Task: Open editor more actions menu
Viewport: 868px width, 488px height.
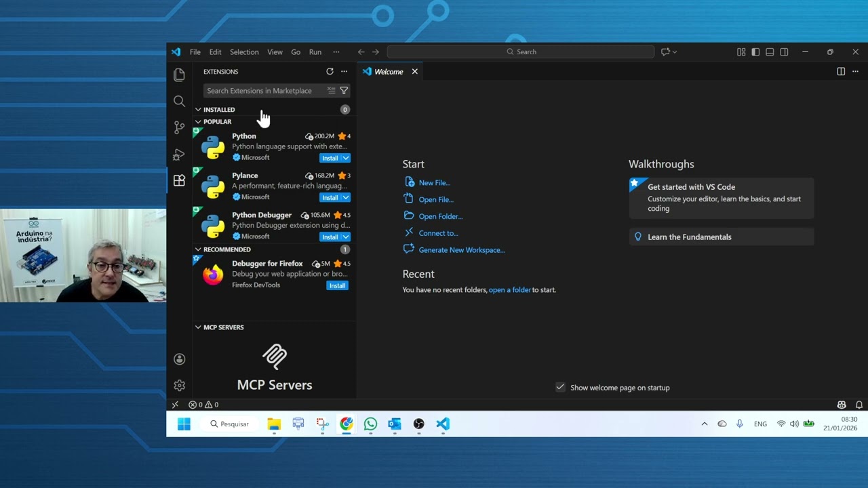Action: click(855, 71)
